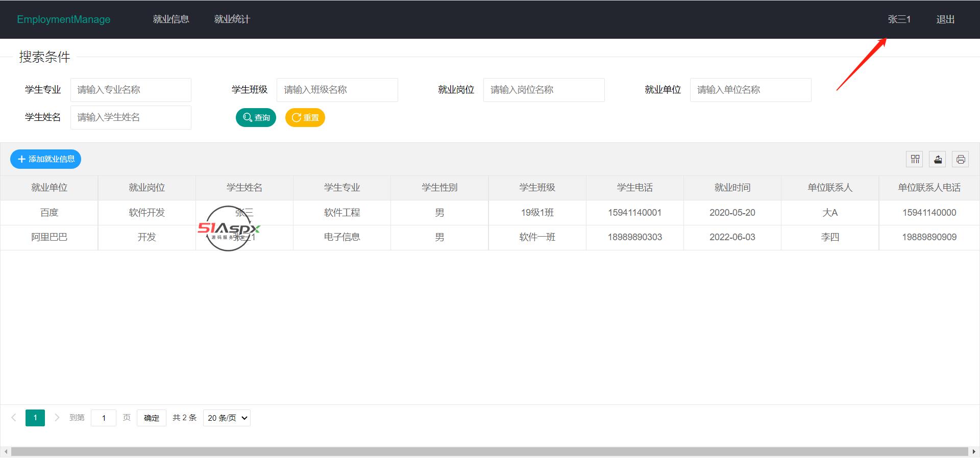The image size is (980, 460).
Task: Click the EmploymentManage logo
Action: (x=64, y=19)
